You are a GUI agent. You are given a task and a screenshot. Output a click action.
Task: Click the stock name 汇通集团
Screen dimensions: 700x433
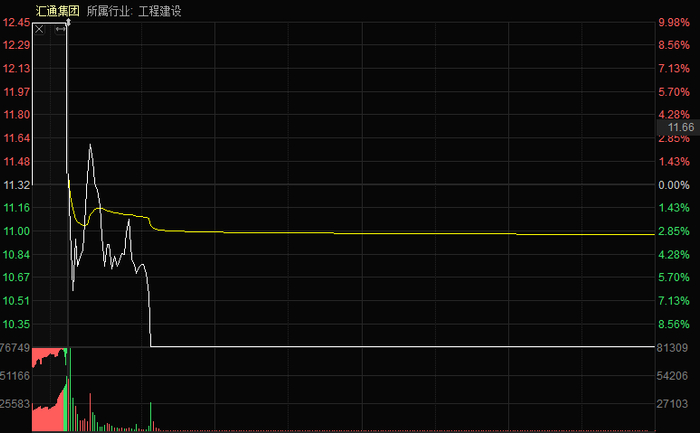point(58,11)
